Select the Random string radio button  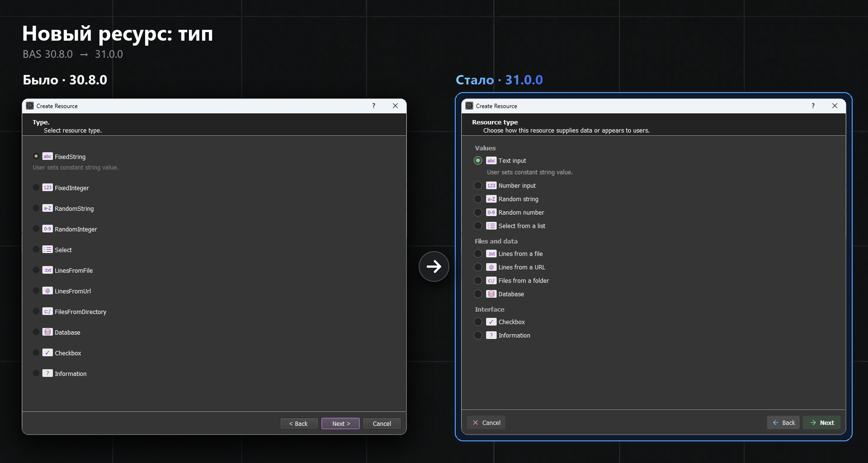[478, 199]
